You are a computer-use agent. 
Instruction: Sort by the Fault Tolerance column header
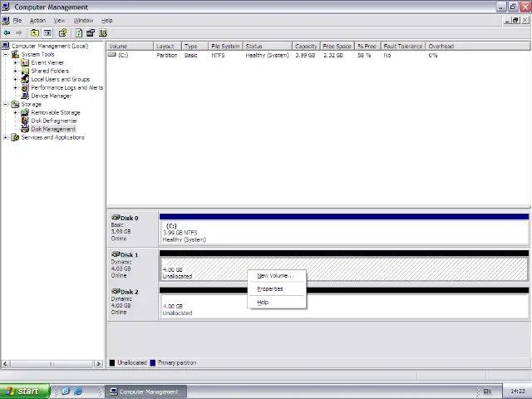[x=403, y=47]
